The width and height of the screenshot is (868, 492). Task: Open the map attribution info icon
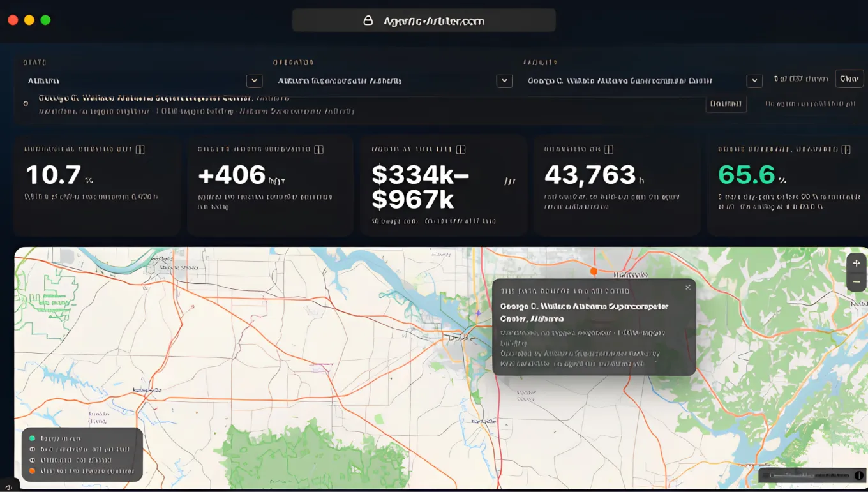point(858,475)
